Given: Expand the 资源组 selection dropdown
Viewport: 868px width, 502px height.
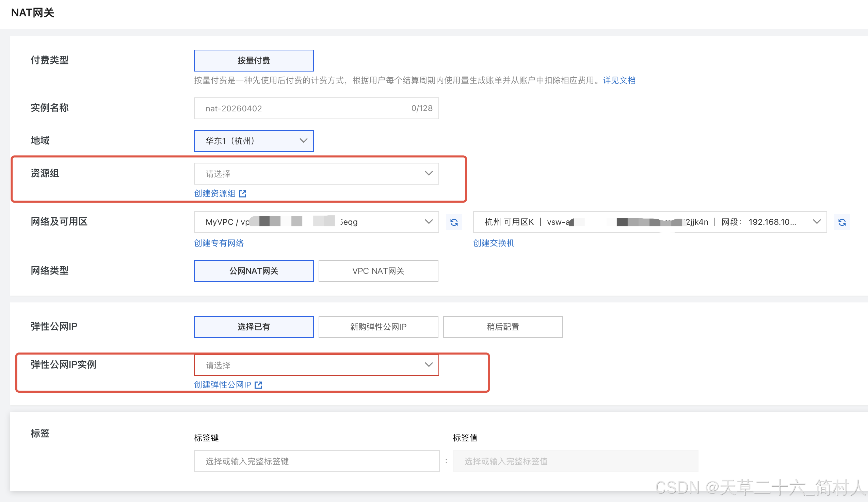Looking at the screenshot, I should point(316,174).
